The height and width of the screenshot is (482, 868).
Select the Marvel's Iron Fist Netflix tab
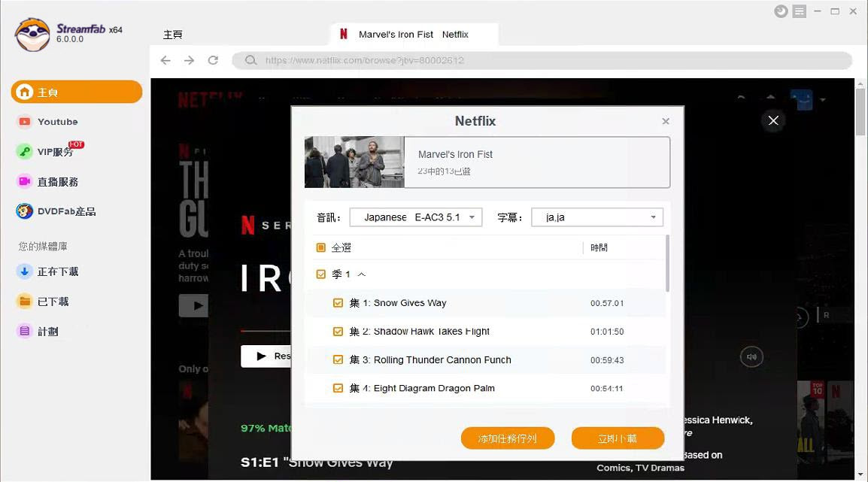[x=414, y=35]
